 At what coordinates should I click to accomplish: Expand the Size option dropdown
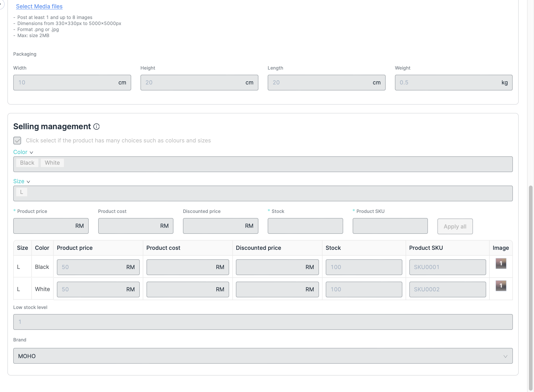[21, 181]
